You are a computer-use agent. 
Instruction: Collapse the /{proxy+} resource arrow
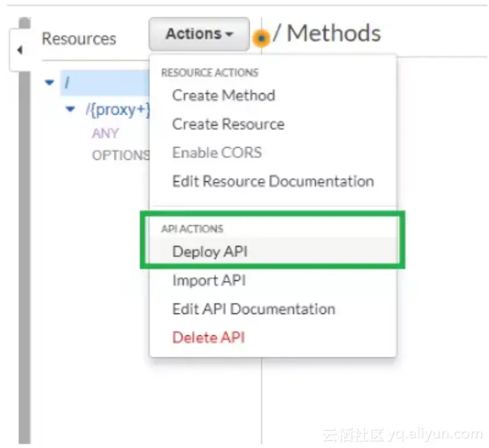pos(71,109)
